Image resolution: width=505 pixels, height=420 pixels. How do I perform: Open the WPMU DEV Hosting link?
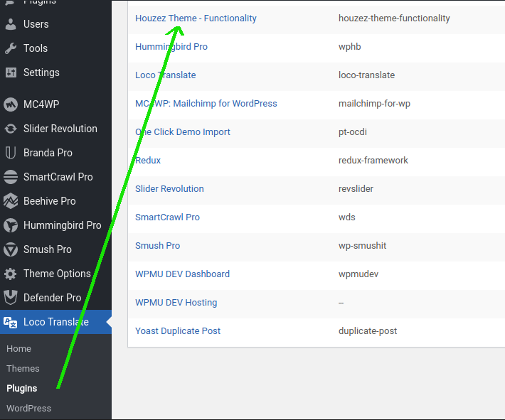click(x=176, y=303)
